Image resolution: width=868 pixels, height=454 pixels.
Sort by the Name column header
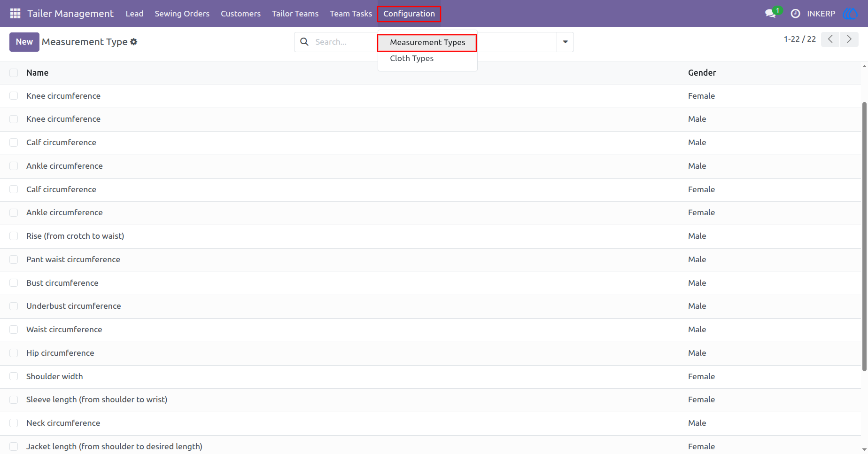(37, 73)
